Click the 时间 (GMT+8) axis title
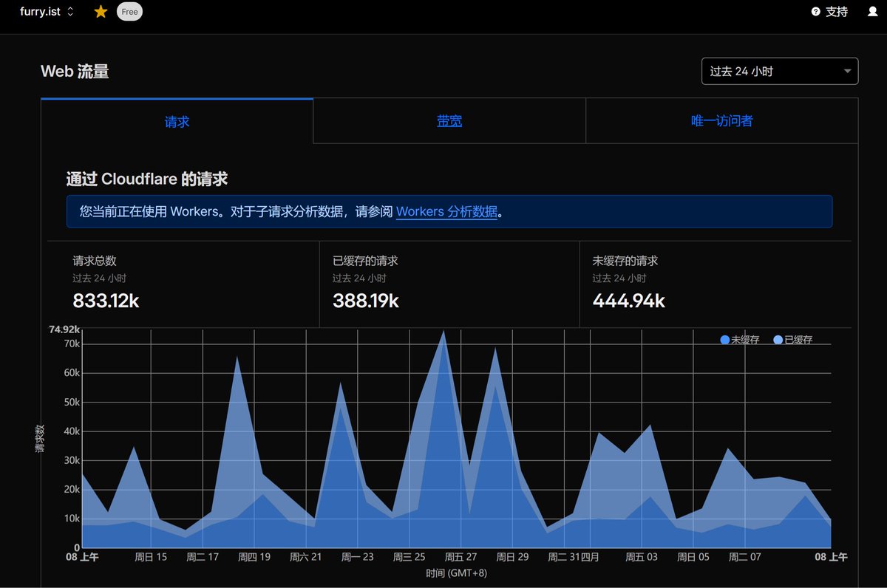The width and height of the screenshot is (887, 588). click(457, 572)
